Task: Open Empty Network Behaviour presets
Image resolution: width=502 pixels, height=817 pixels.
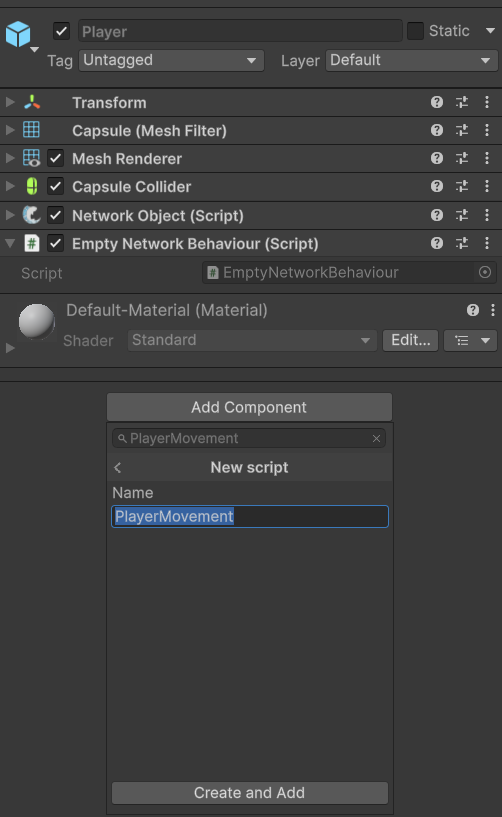Action: [x=462, y=243]
